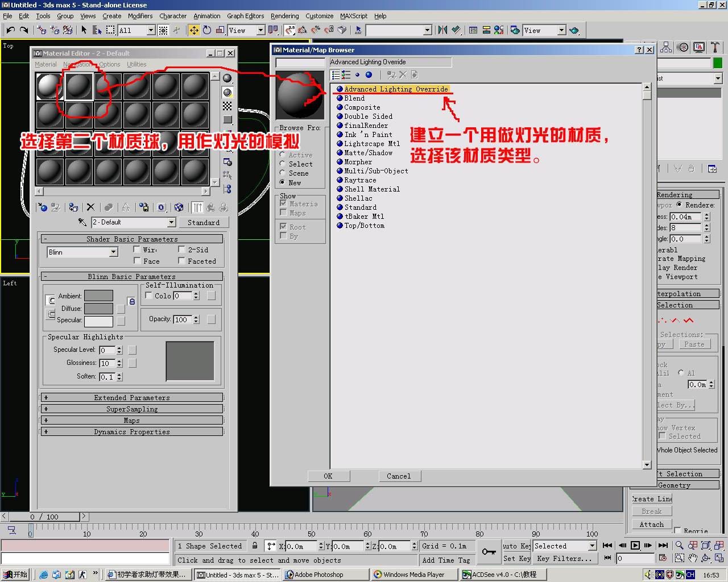Enable the Wire shader checkbox

[137, 249]
